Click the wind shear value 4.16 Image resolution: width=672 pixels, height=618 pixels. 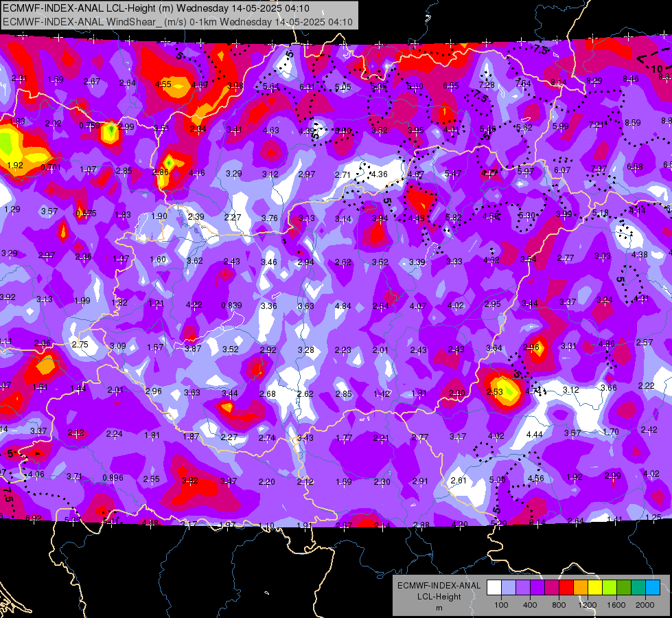[x=197, y=173]
